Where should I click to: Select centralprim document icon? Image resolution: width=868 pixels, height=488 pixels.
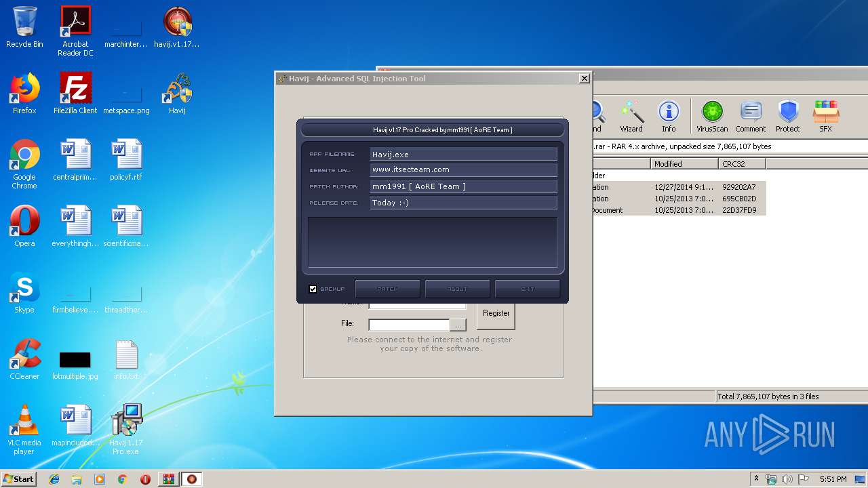pyautogui.click(x=75, y=160)
